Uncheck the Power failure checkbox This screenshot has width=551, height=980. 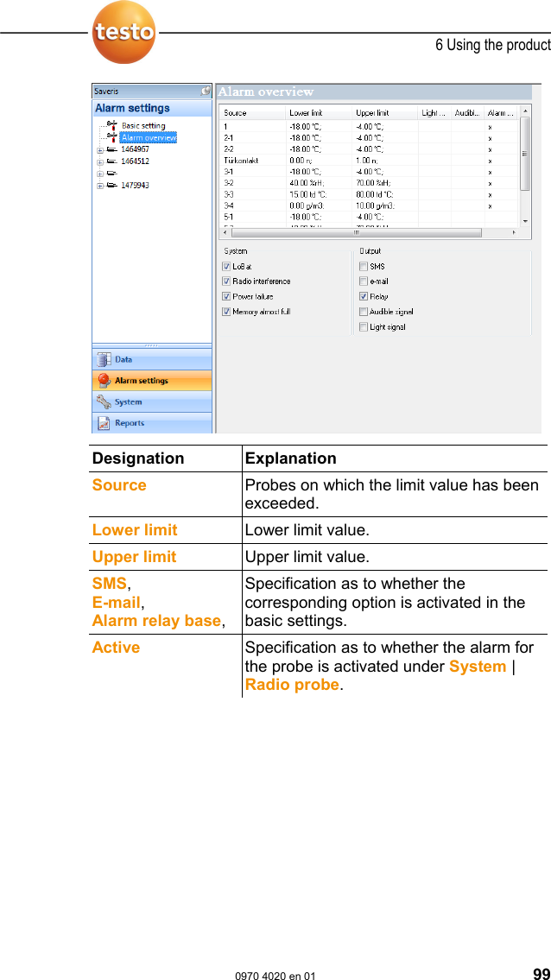(227, 296)
